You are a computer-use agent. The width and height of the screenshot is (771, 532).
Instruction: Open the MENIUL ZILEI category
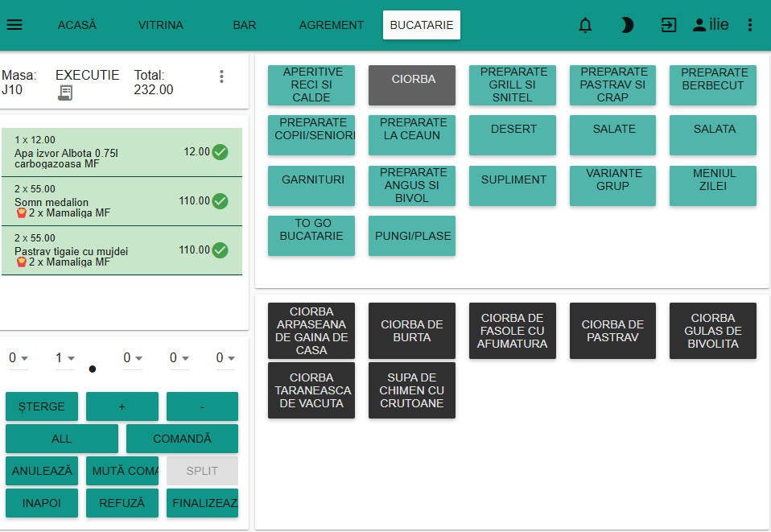[x=713, y=186]
